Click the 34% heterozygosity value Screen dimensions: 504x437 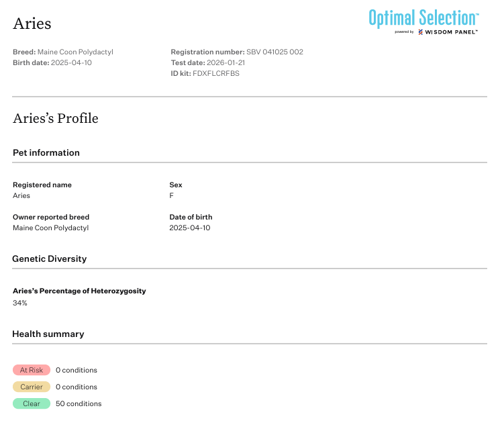tap(20, 303)
